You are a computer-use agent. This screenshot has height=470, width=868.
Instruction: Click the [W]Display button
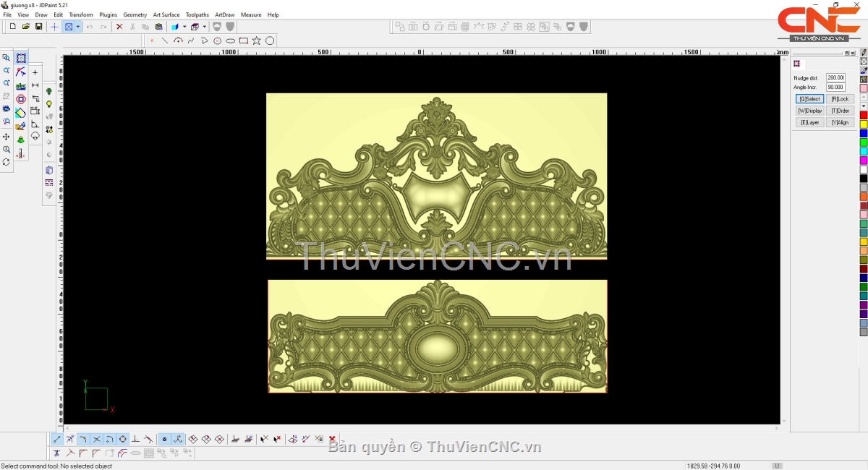(809, 111)
